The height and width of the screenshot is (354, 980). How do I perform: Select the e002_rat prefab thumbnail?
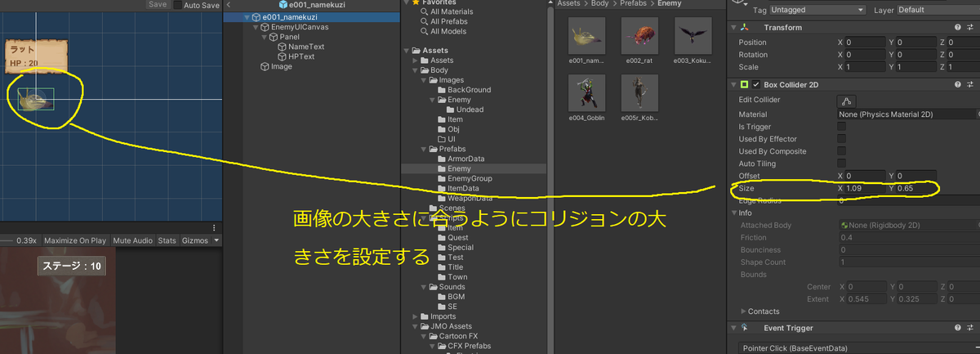(639, 36)
